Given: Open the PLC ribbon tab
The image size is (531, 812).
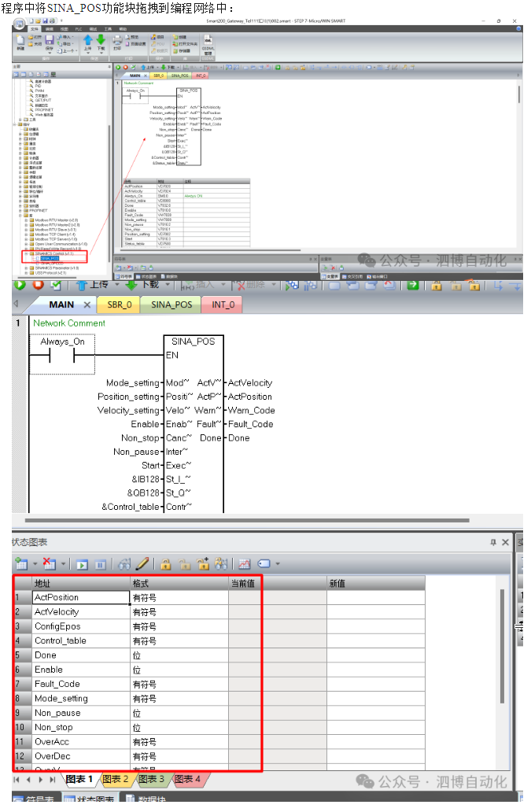Looking at the screenshot, I should [79, 29].
